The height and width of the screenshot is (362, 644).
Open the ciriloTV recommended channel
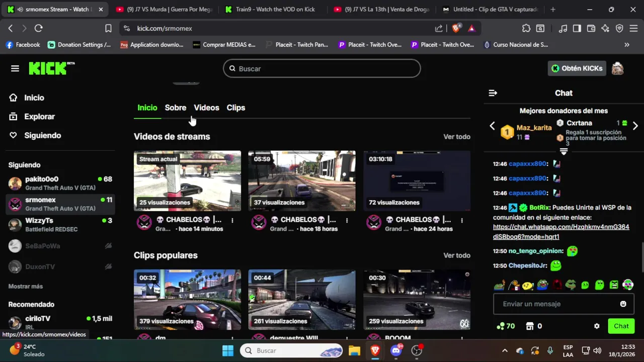click(x=60, y=322)
